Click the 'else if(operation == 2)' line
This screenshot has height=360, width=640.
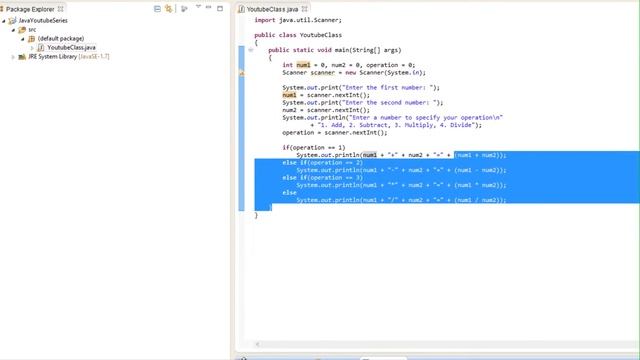coord(322,163)
